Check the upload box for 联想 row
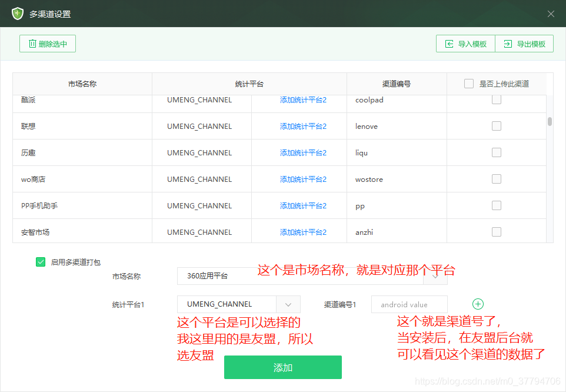Viewport: 566px width, 392px height. pyautogui.click(x=497, y=126)
